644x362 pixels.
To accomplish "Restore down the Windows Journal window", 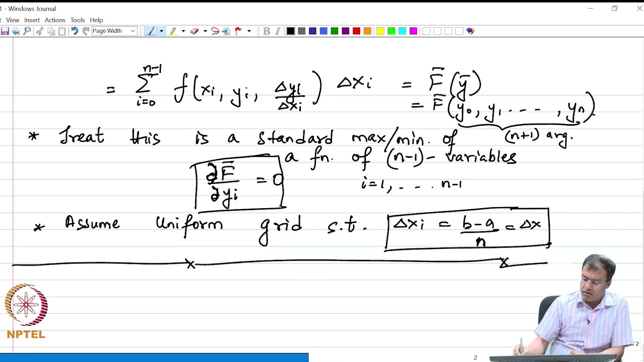I will 614,9.
